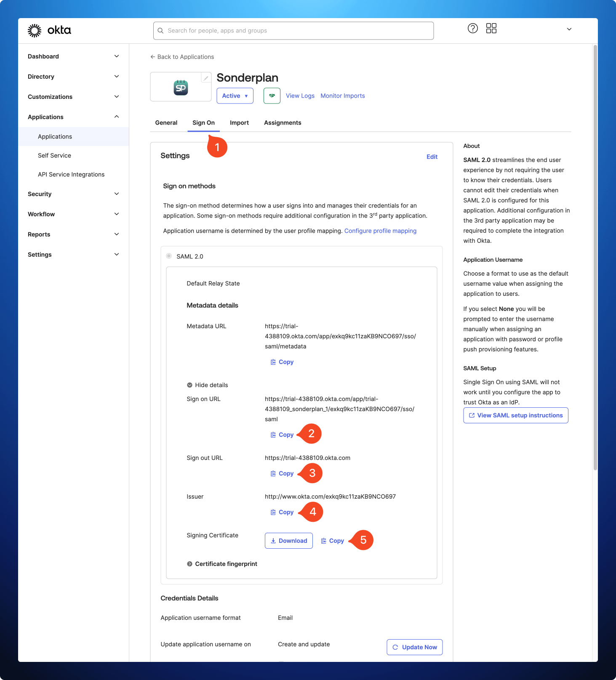The image size is (616, 680).
Task: Click the Email username format value
Action: point(285,618)
